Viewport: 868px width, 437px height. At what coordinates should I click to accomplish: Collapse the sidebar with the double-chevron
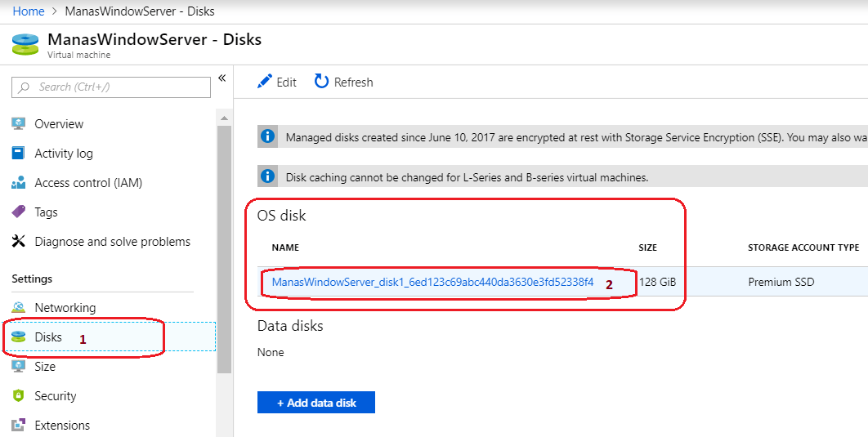pos(222,78)
